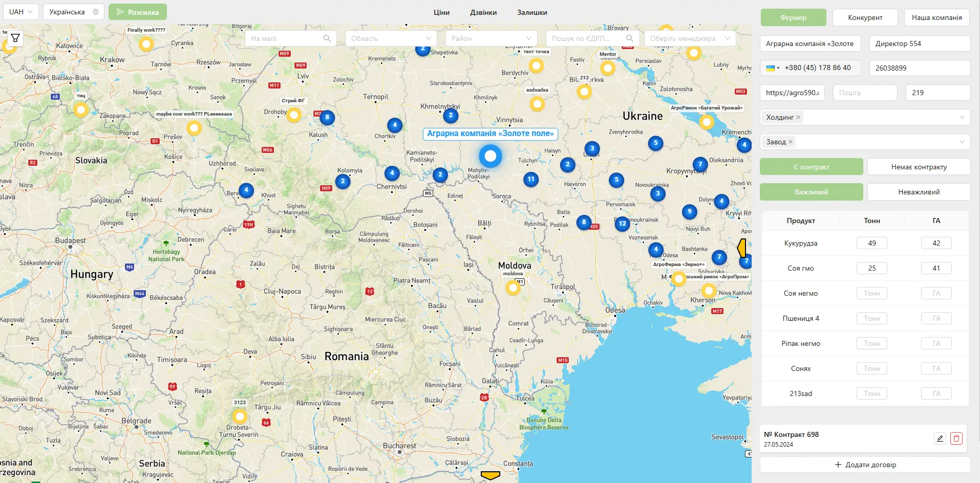
Task: Open the Ціни tab
Action: point(441,12)
